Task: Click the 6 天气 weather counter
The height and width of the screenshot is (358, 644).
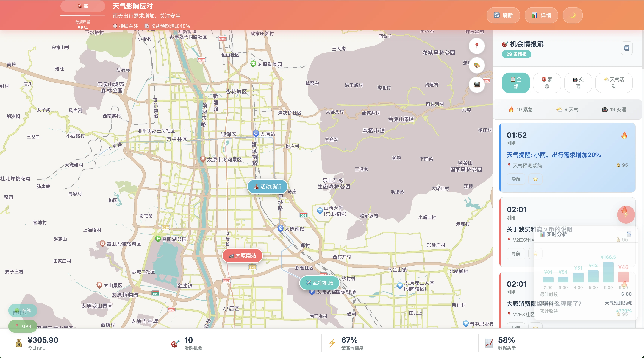Action: 567,110
